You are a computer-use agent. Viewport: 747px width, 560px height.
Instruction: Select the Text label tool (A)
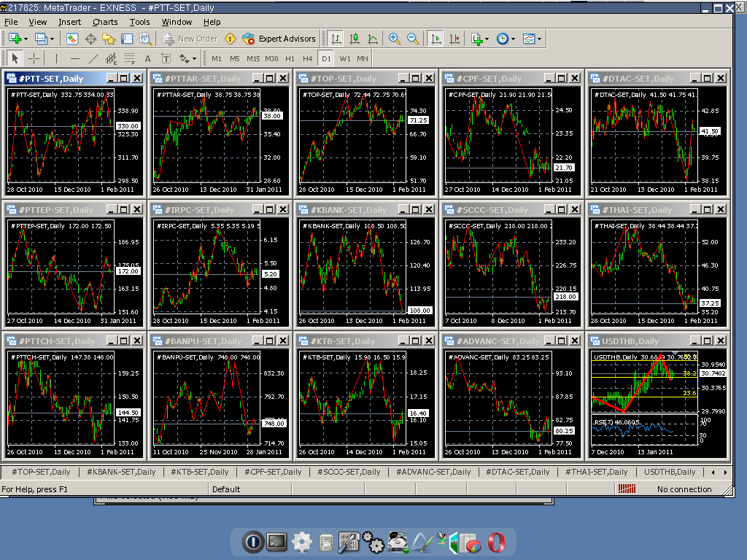147,58
